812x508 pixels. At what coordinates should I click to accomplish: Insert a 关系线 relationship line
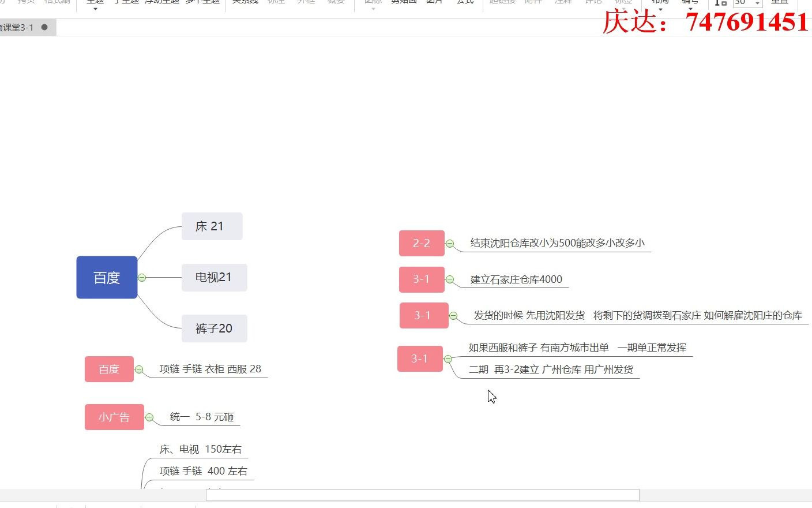(x=244, y=2)
